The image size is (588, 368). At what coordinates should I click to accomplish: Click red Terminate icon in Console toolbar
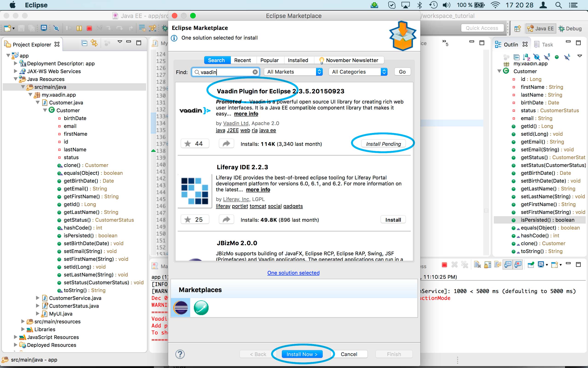[444, 264]
